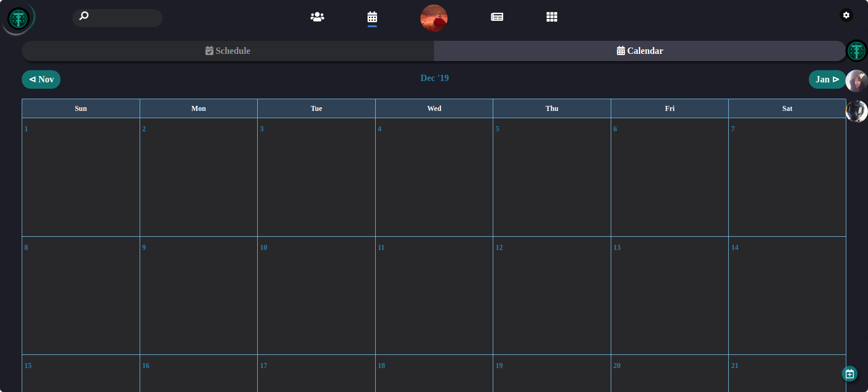Viewport: 868px width, 392px height.
Task: Click the Mon column header
Action: tap(198, 109)
